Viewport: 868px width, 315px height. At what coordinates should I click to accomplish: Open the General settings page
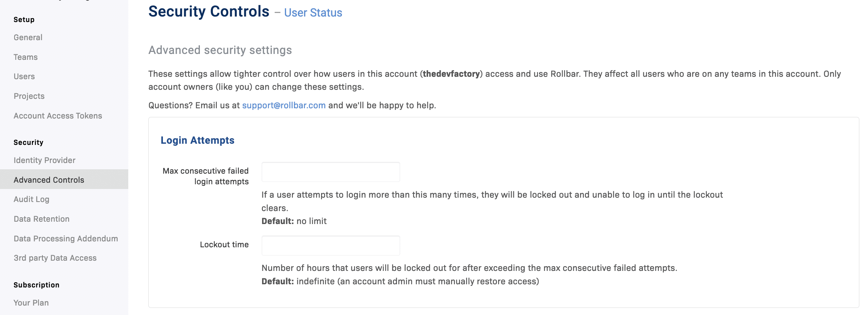(x=28, y=37)
